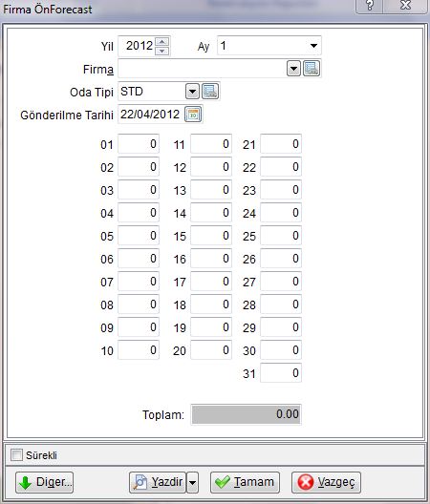Open the Gönderilme Tarihi calendar picker

click(193, 115)
